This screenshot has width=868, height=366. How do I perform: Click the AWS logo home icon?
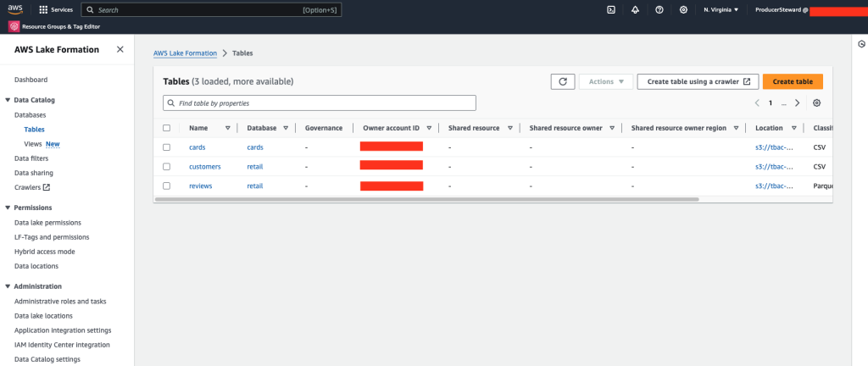(x=15, y=9)
